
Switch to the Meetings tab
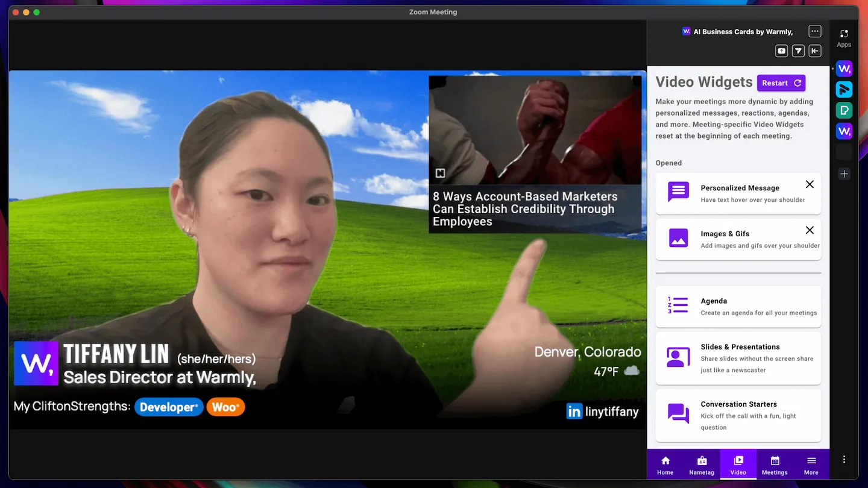[x=775, y=465]
